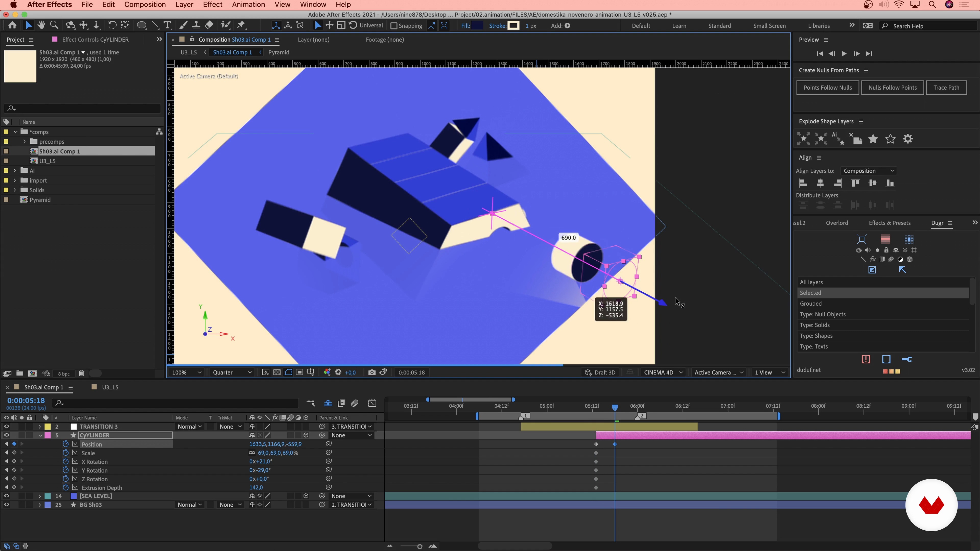Screen dimensions: 980x551
Task: Toggle the Scale property stopwatch
Action: tap(65, 453)
